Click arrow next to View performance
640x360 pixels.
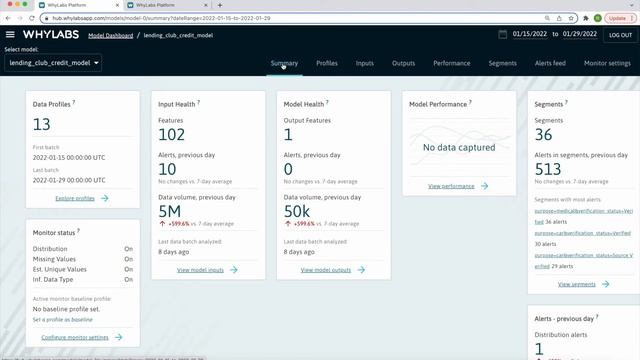click(484, 186)
